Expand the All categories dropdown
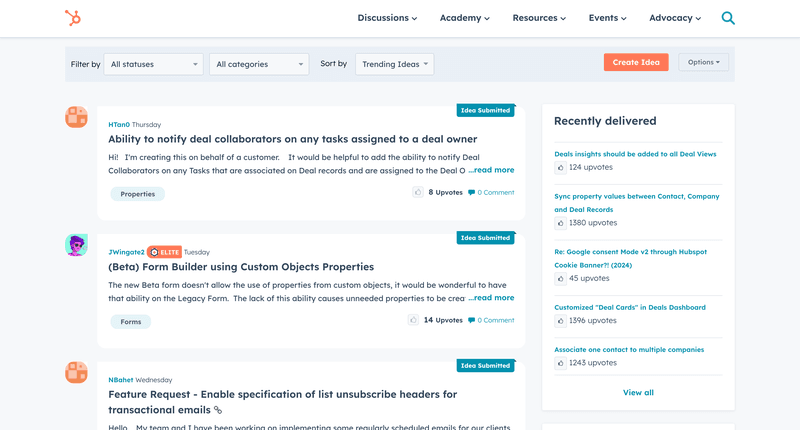This screenshot has height=430, width=800. 259,64
